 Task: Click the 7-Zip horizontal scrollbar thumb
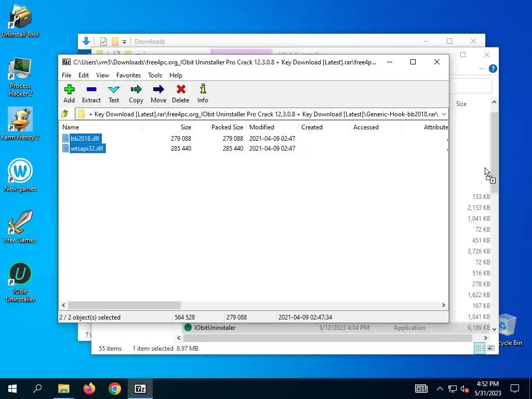tap(124, 305)
